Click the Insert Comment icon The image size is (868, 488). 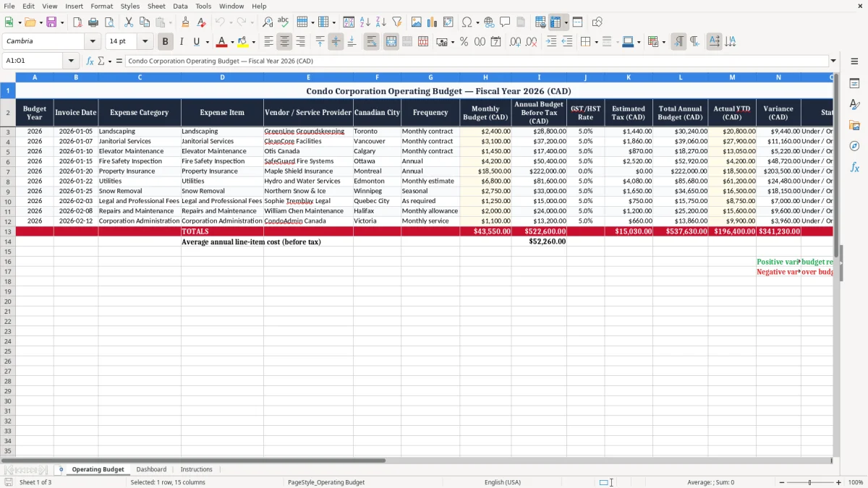click(505, 22)
